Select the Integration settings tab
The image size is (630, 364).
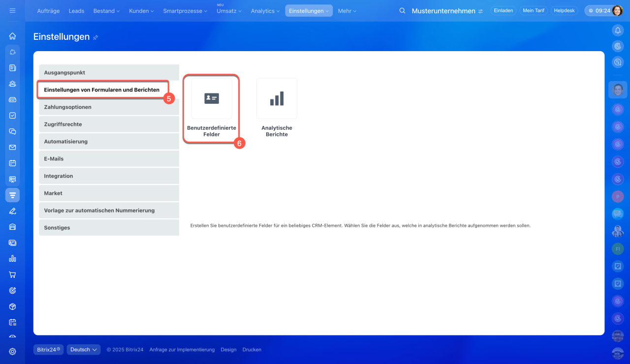coord(109,176)
